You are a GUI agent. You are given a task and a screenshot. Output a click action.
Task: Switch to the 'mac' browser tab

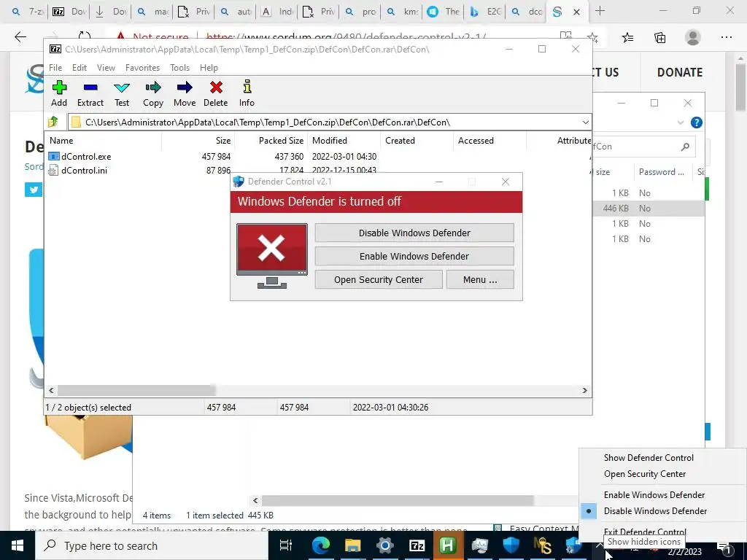[x=154, y=12]
